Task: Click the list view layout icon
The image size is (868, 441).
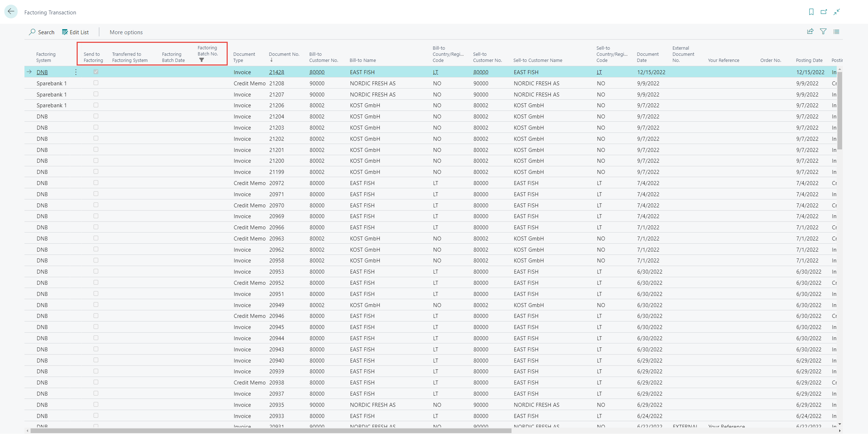Action: [x=836, y=32]
